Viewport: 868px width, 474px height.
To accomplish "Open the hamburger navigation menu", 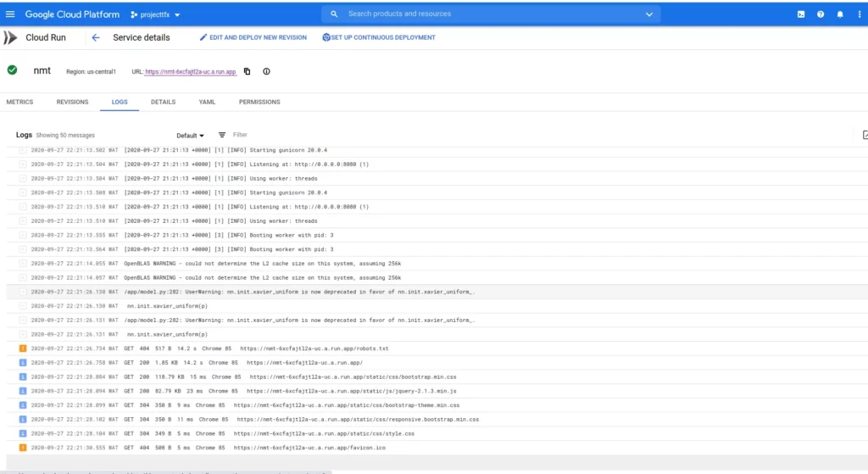I will point(10,14).
